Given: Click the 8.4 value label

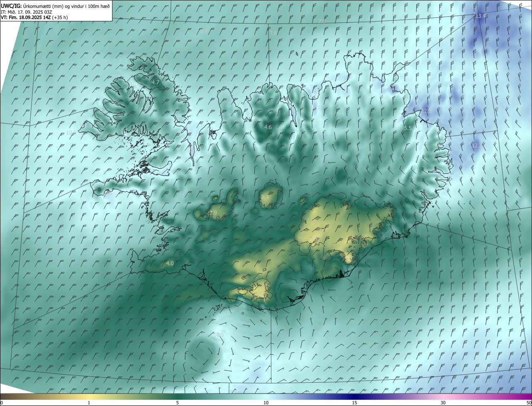Looking at the screenshot, I should pos(203,31).
